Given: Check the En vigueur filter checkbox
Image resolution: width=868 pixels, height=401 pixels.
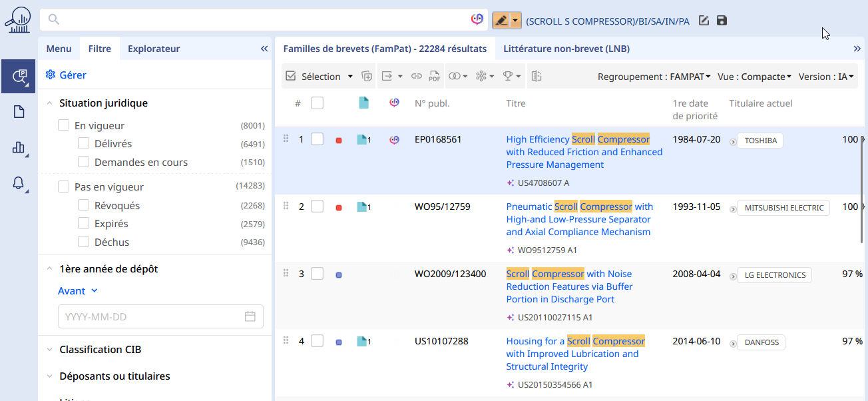Looking at the screenshot, I should [64, 125].
